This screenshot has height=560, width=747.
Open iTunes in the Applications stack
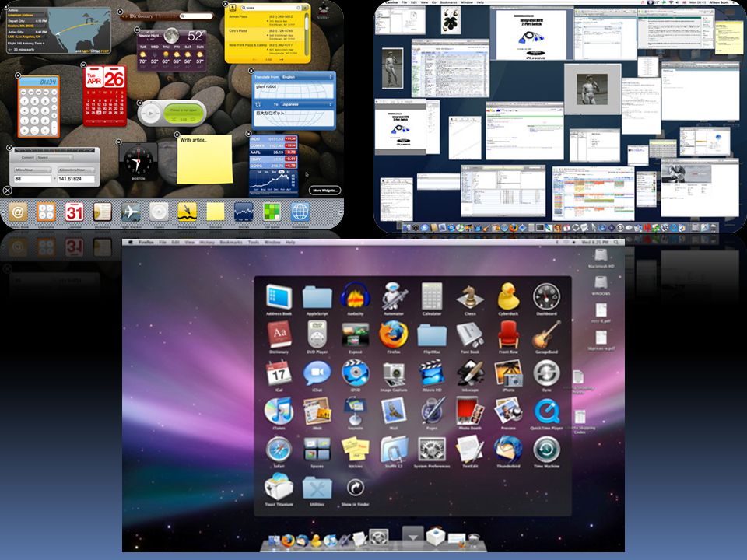pyautogui.click(x=279, y=411)
